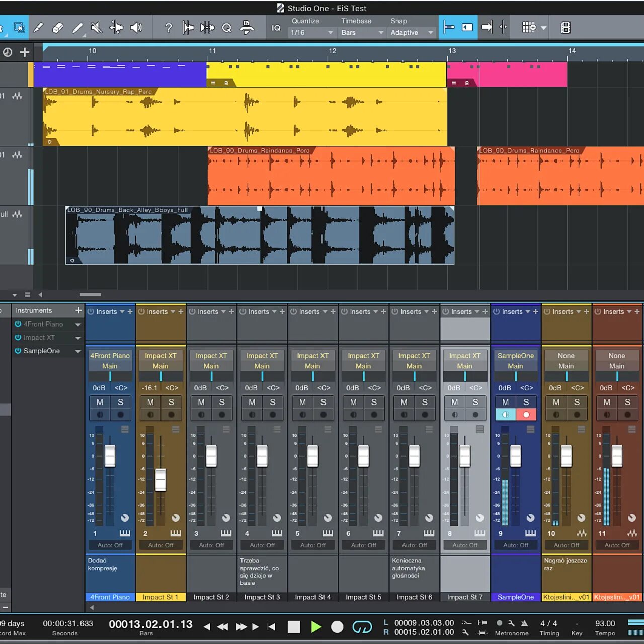Viewport: 644px width, 644px height.
Task: Click the time signature 4 / 4 field
Action: point(548,623)
